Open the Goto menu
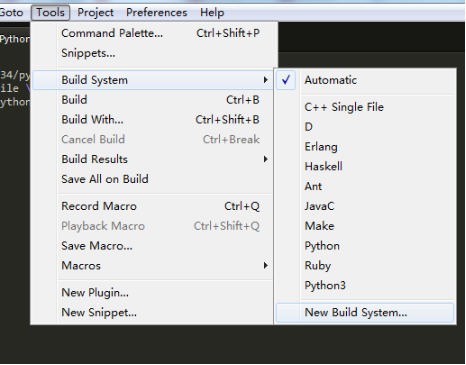This screenshot has height=365, width=466. (12, 13)
